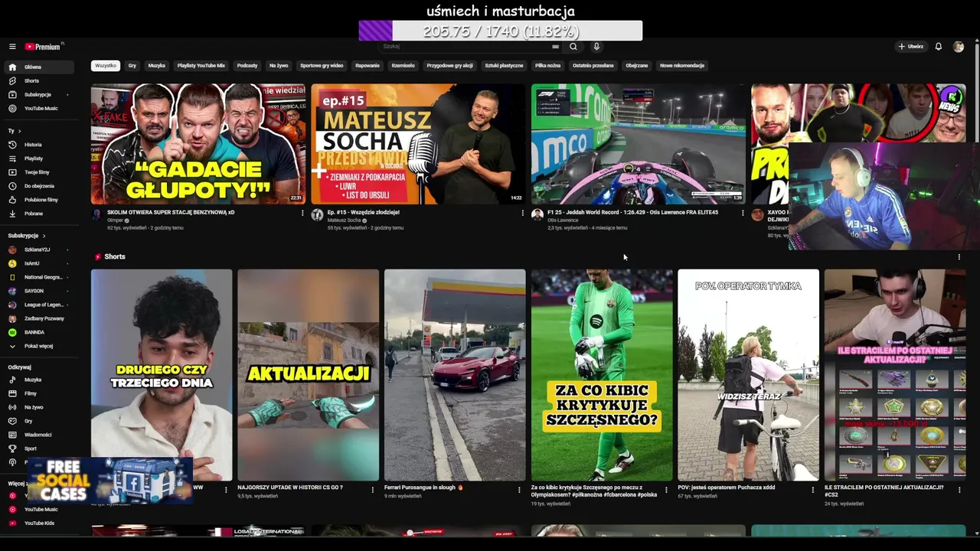
Task: Explore Gry under Odkrywaj
Action: point(38,421)
